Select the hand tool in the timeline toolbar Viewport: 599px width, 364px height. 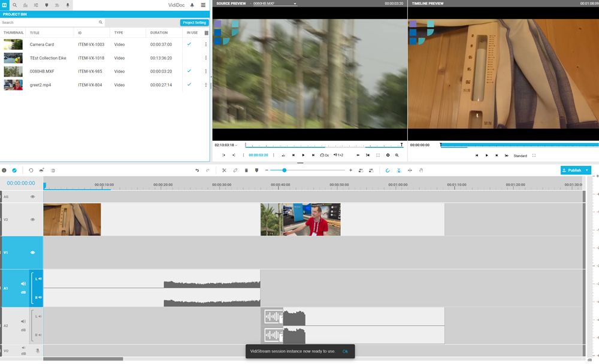(x=421, y=170)
